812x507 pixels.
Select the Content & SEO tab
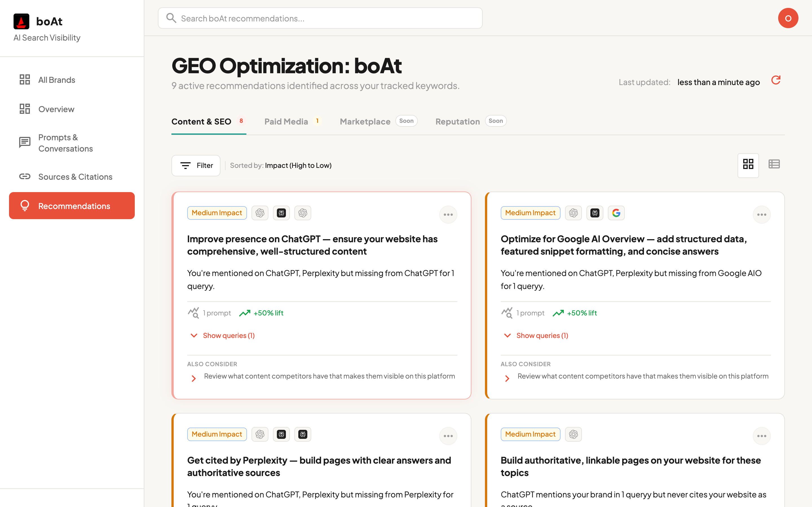coord(201,121)
